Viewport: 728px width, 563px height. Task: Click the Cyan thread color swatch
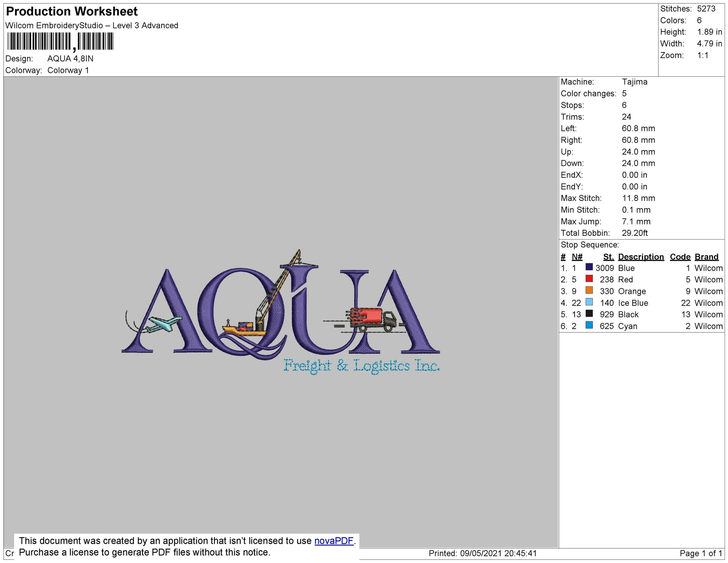[589, 325]
